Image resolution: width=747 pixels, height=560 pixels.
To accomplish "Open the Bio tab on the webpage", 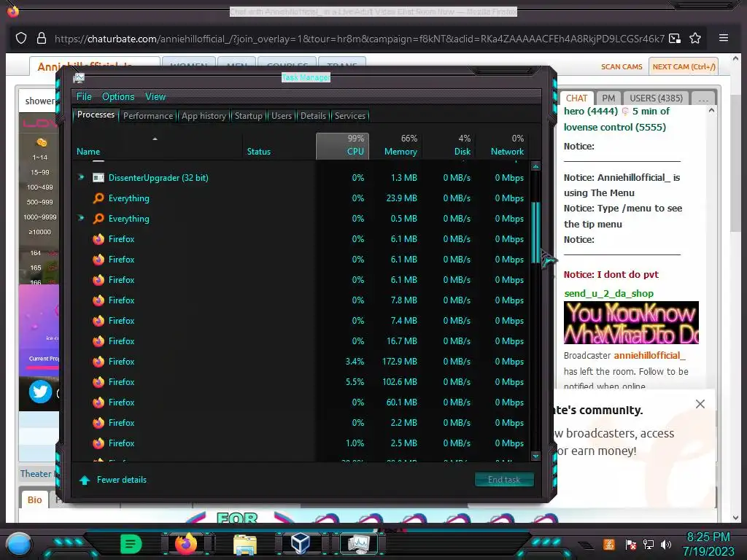I will tap(34, 499).
